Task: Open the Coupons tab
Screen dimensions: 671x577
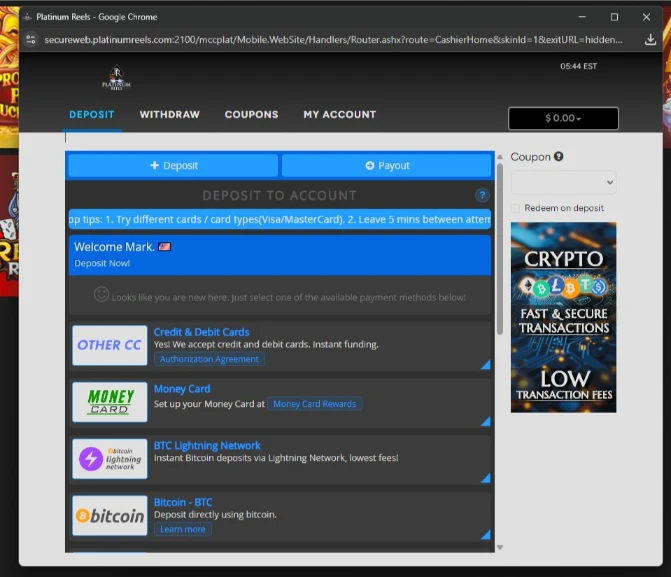Action: 251,115
